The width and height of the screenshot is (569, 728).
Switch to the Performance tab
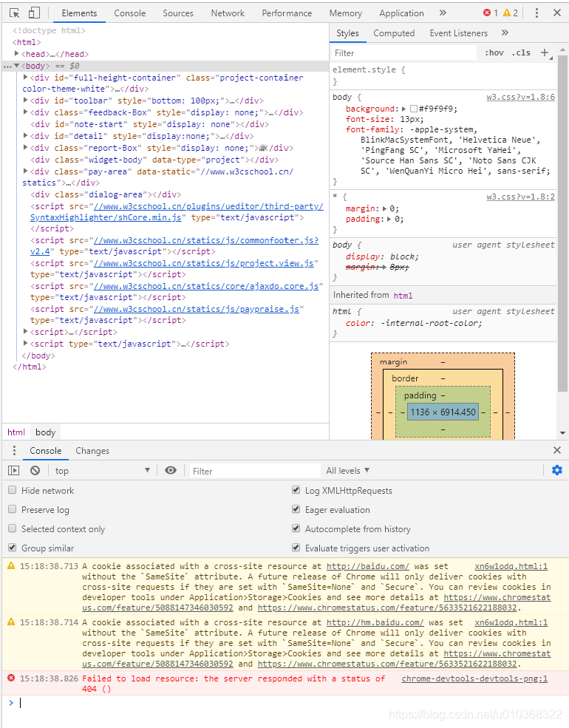pos(287,13)
